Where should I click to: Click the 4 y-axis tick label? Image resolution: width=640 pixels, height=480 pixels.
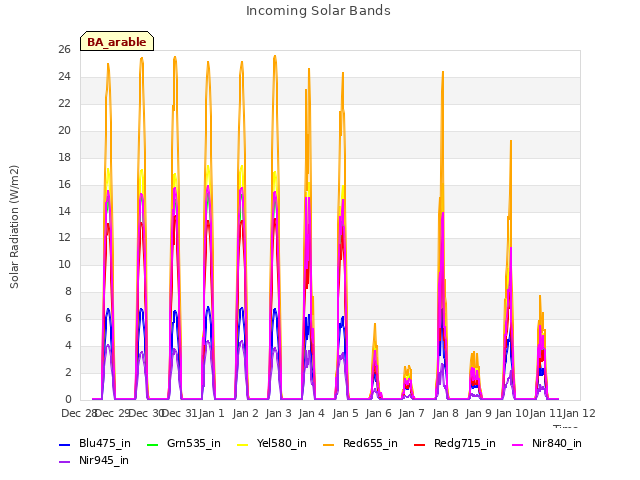[68, 345]
